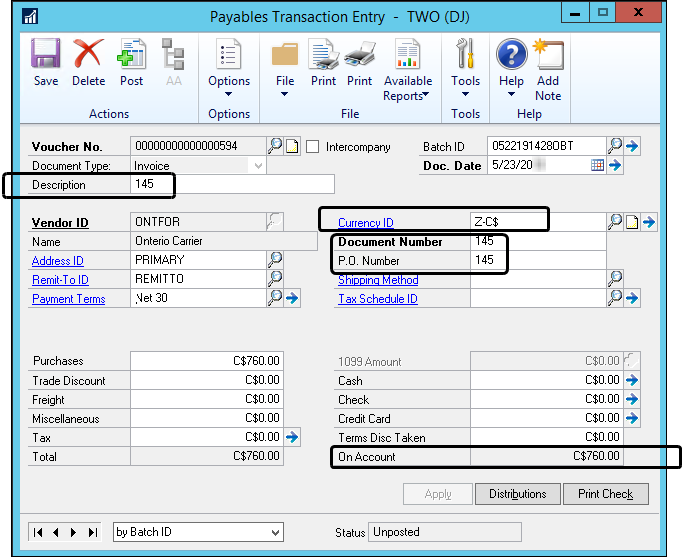The height and width of the screenshot is (557, 683).
Task: Open the Doc. Date calendar picker
Action: click(x=597, y=166)
